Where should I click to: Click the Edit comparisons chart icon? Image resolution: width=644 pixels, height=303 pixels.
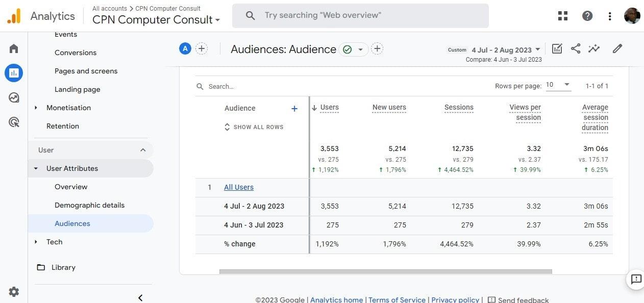point(557,48)
